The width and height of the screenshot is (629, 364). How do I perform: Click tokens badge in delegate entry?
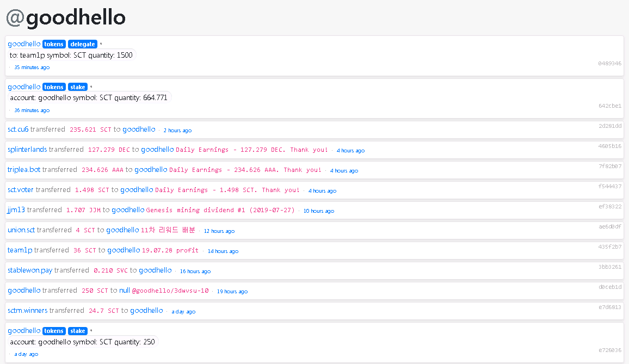pos(54,44)
